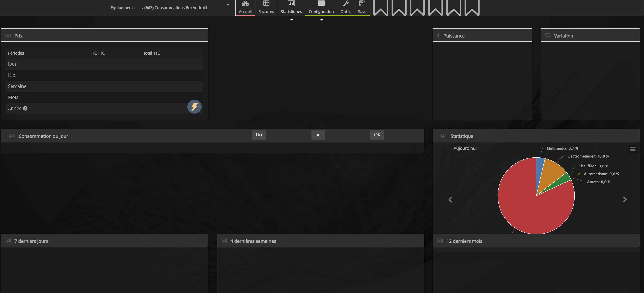This screenshot has width=644, height=293.
Task: Select the Année row in Prix table
Action: point(104,108)
